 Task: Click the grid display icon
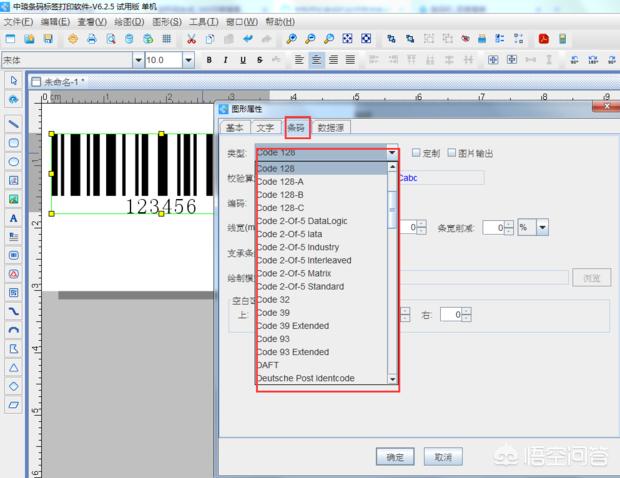tap(166, 39)
